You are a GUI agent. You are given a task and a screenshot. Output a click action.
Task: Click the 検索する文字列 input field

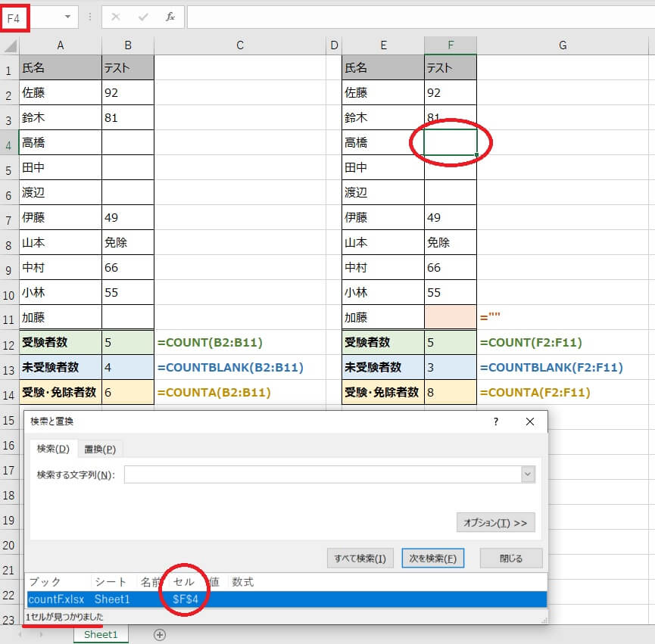[322, 474]
